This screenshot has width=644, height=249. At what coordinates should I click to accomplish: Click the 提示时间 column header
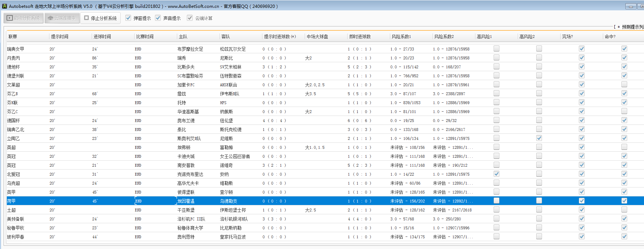(59, 36)
